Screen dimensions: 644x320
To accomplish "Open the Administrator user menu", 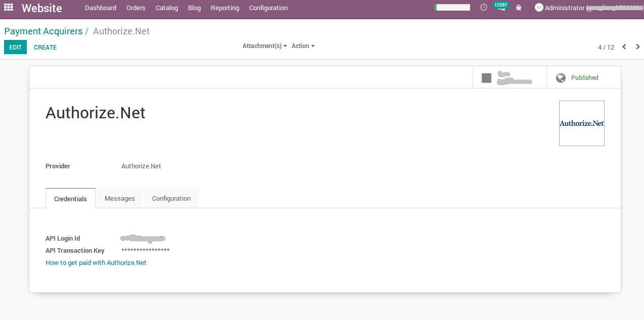I will [589, 8].
